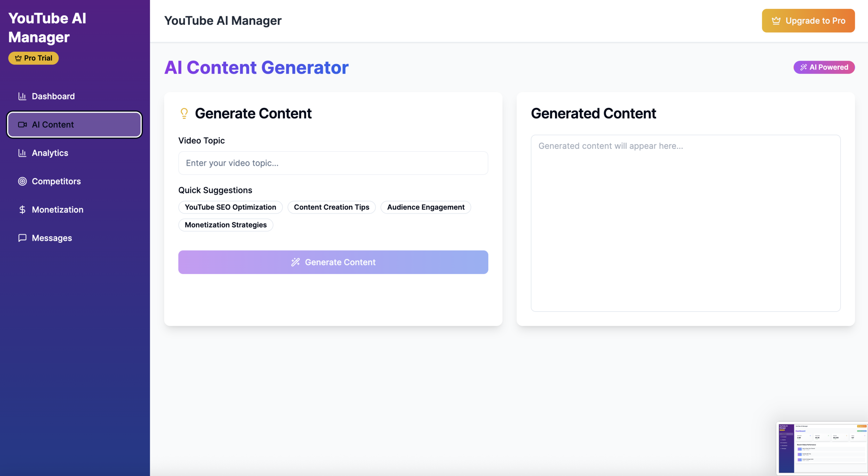Click the purple Generate Content button

click(x=333, y=262)
